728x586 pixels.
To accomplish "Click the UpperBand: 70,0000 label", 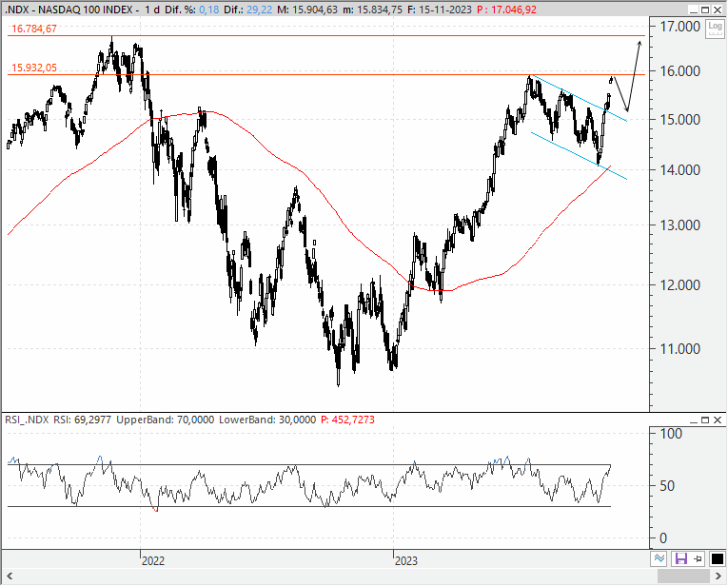I will [166, 420].
